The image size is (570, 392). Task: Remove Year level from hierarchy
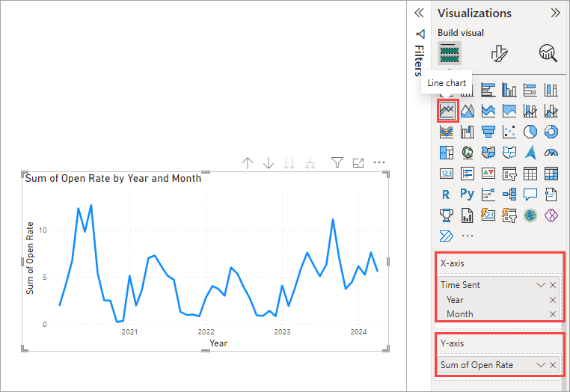coord(553,300)
